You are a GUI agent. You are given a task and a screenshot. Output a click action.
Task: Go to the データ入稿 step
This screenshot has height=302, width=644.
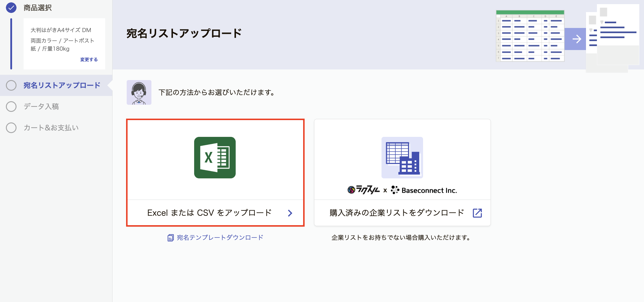tap(41, 107)
